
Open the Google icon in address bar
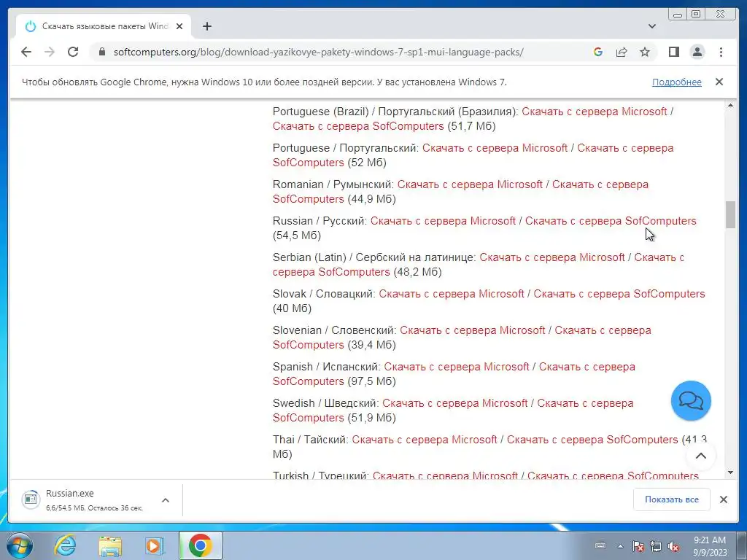(x=598, y=52)
